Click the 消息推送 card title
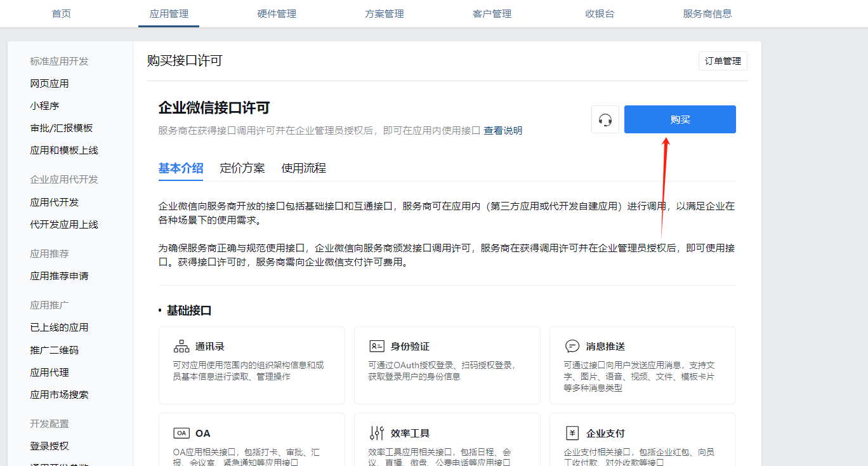 (605, 347)
